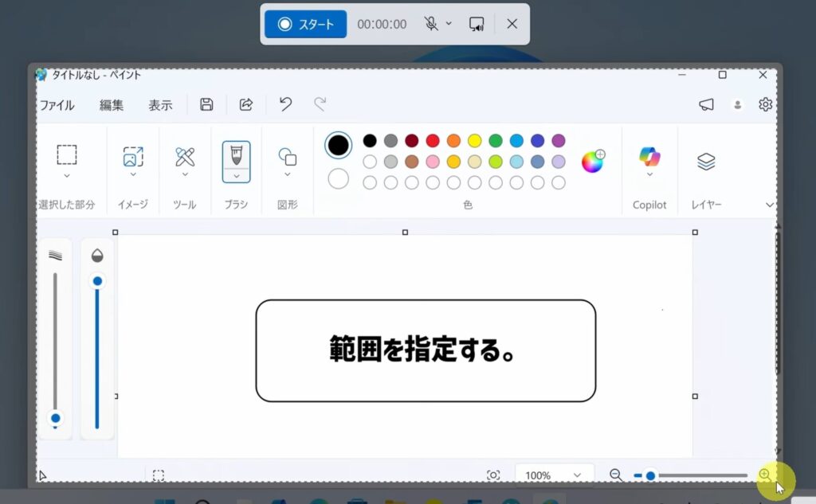Open the Tools group icon
This screenshot has height=504, width=816.
(184, 155)
